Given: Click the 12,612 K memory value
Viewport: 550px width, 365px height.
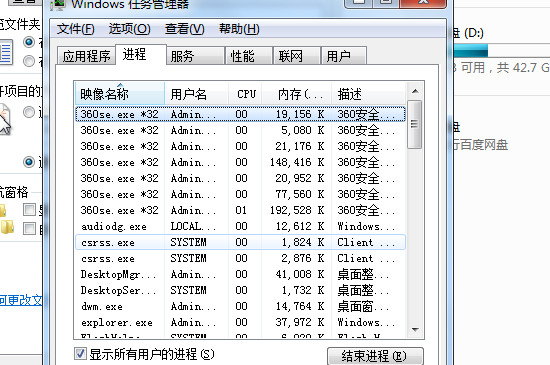Looking at the screenshot, I should point(300,227).
